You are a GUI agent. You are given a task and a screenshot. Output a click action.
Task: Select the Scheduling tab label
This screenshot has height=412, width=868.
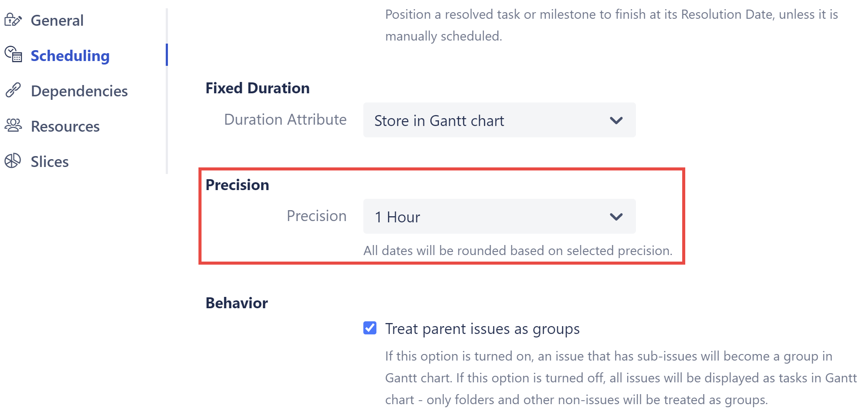coord(70,56)
